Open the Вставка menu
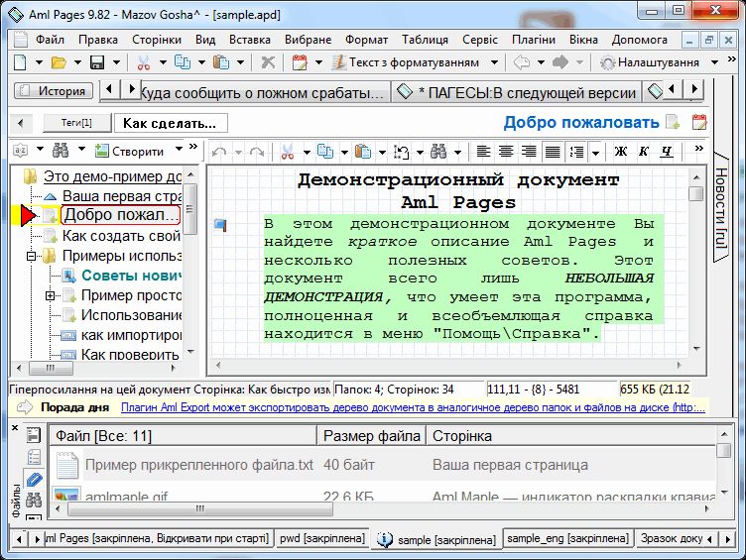This screenshot has height=560, width=746. click(x=250, y=40)
